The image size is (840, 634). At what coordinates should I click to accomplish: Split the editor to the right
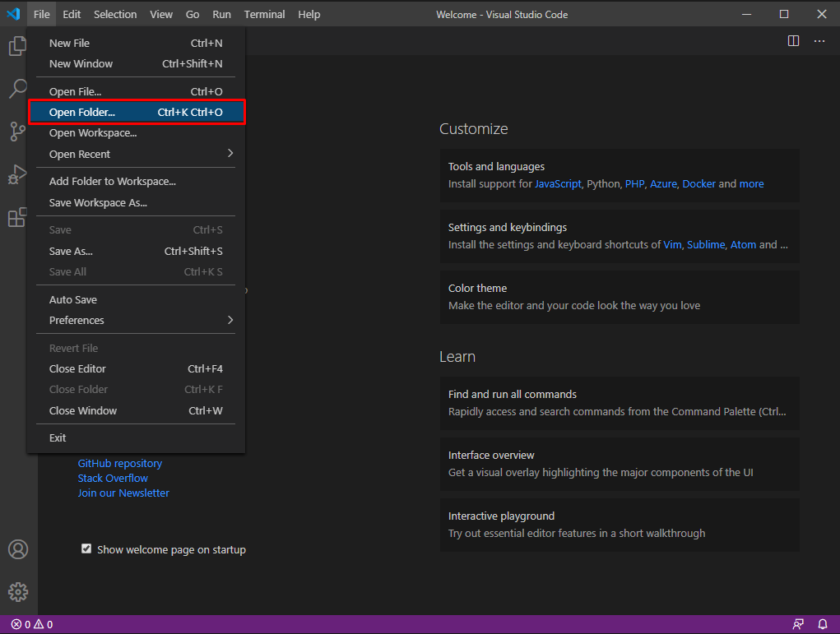(793, 40)
